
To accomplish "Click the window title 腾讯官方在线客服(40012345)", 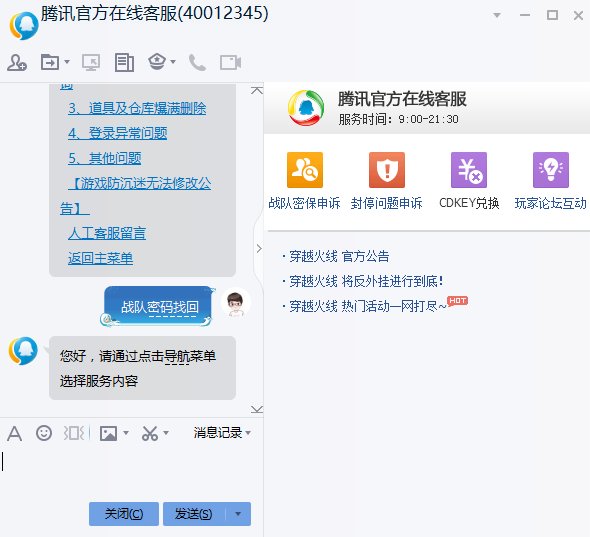I will [x=154, y=14].
